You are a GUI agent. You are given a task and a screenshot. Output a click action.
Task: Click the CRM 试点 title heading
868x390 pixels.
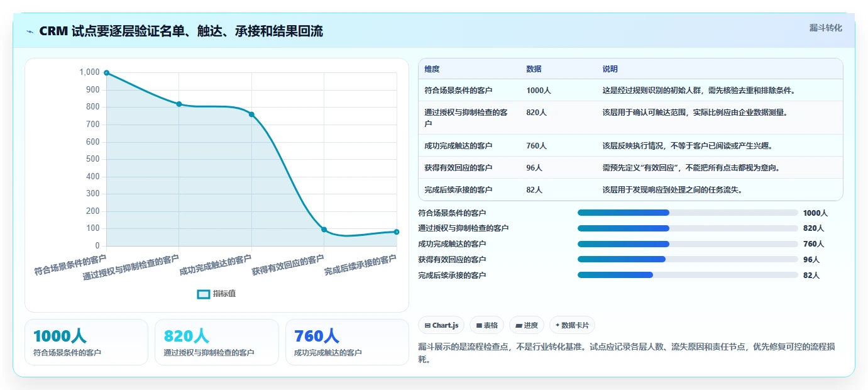(181, 31)
